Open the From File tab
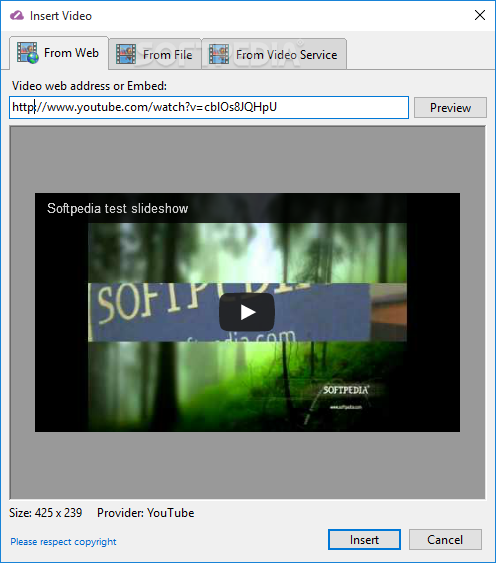This screenshot has width=496, height=563. [155, 54]
